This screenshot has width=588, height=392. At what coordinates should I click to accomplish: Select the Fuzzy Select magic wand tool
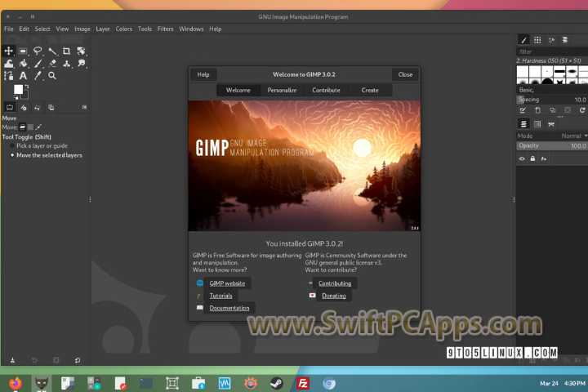(x=52, y=51)
